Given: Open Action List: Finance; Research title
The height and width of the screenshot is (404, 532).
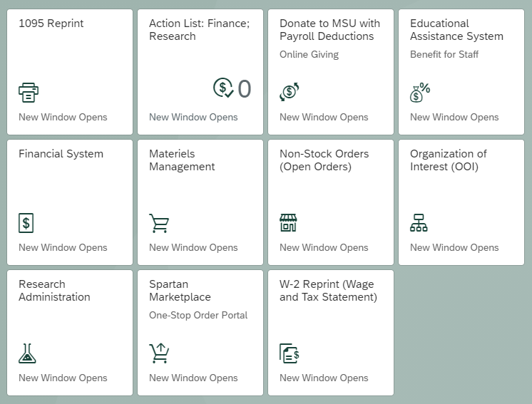Looking at the screenshot, I should [199, 30].
